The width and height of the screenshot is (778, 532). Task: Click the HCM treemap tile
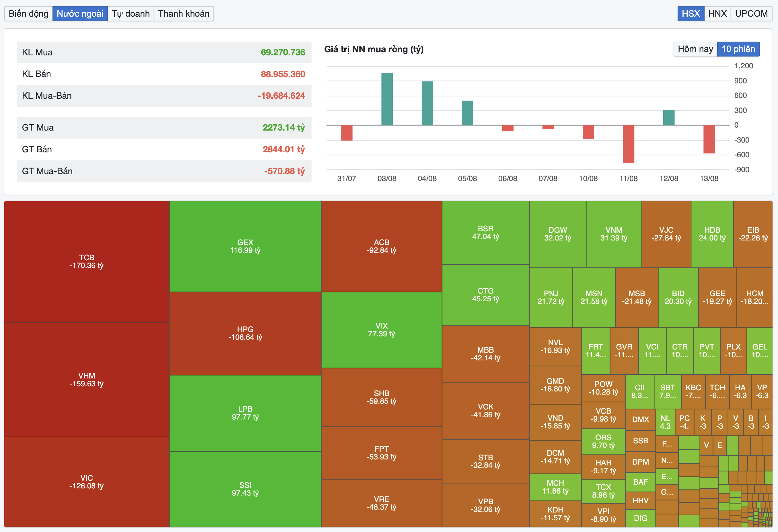click(x=755, y=297)
